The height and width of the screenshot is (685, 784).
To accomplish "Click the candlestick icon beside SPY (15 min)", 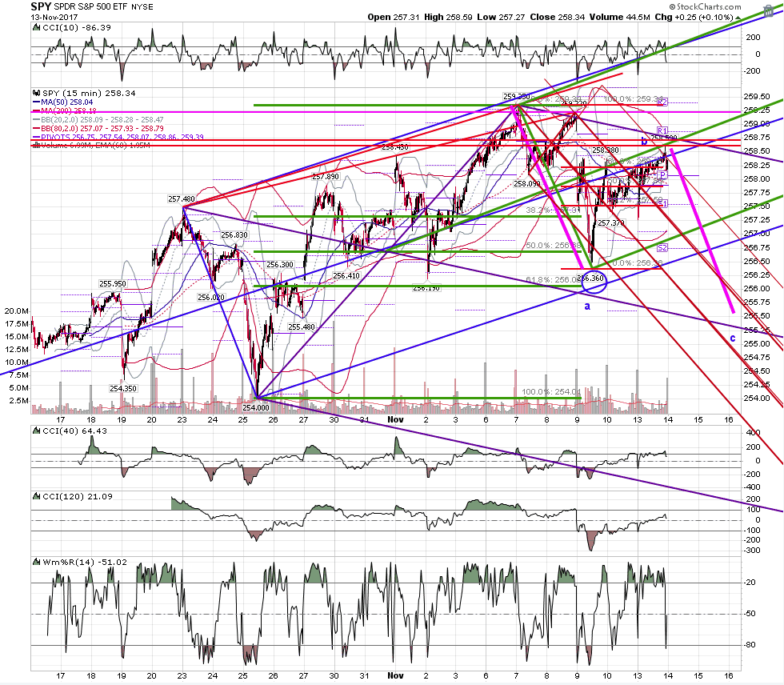I will coord(37,93).
